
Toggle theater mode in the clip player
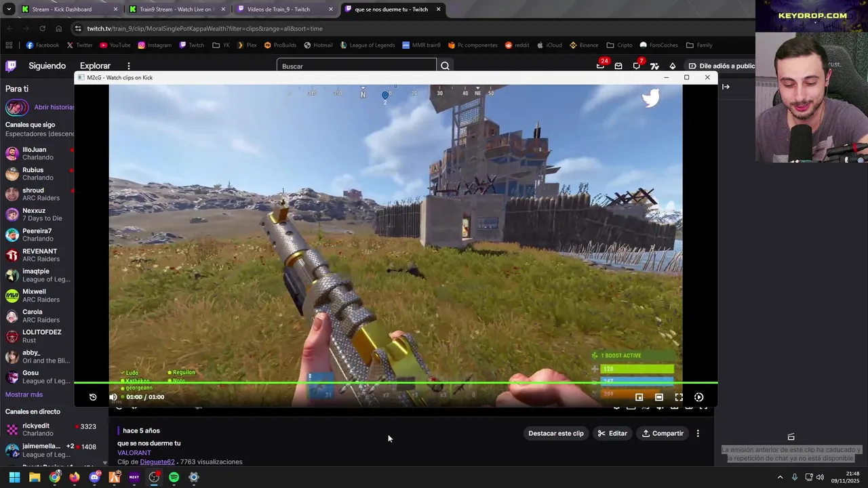click(659, 397)
